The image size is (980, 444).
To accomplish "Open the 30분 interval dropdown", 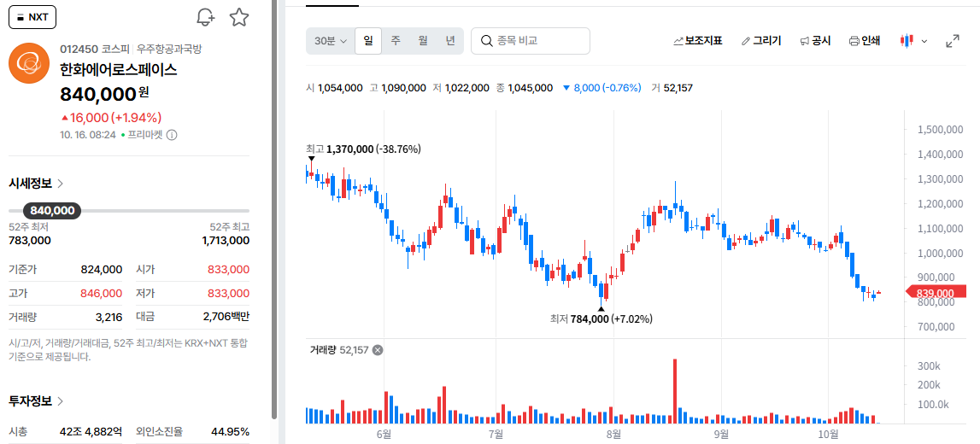I will coord(331,41).
